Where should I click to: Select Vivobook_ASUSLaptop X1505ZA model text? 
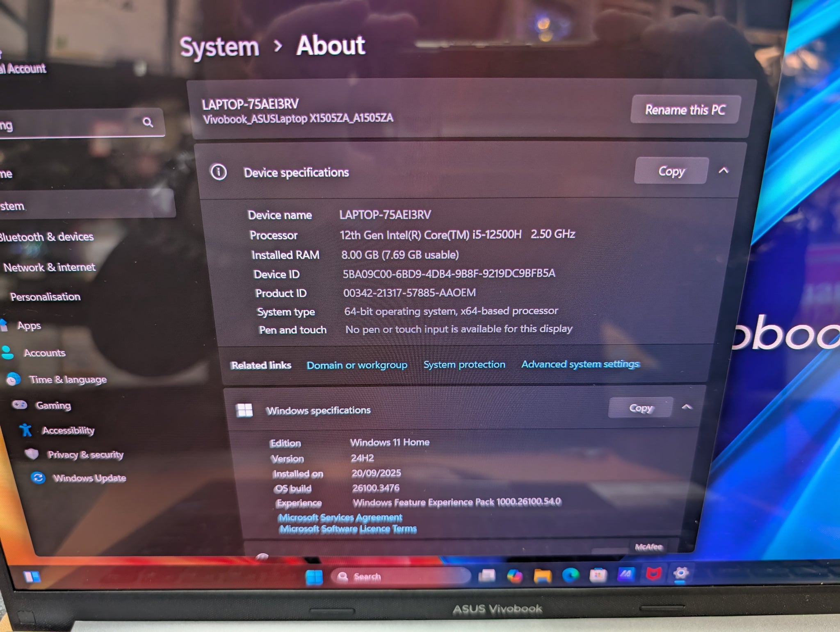coord(298,119)
